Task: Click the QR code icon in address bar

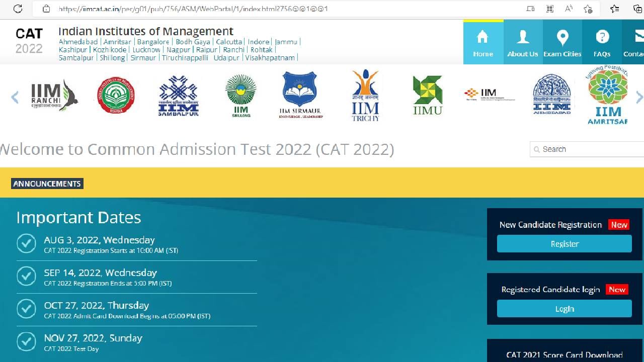Action: tap(549, 9)
